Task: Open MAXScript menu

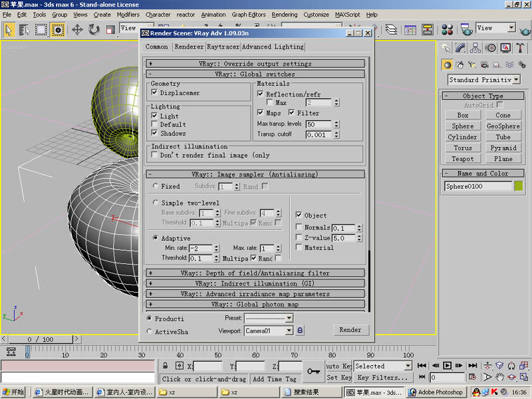Action: coord(347,15)
